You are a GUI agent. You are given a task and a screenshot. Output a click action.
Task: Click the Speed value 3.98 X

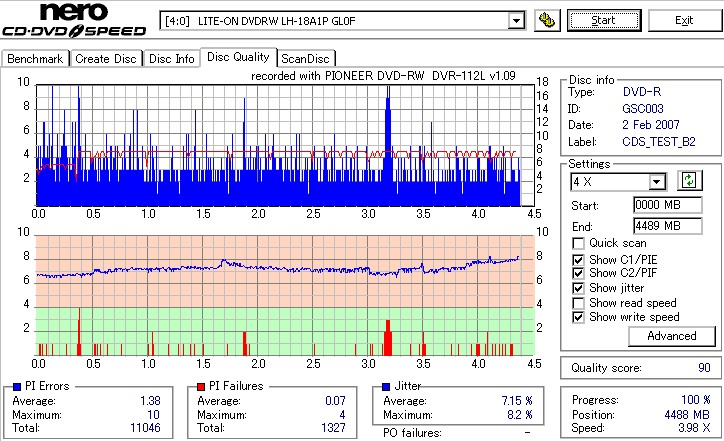click(x=694, y=428)
